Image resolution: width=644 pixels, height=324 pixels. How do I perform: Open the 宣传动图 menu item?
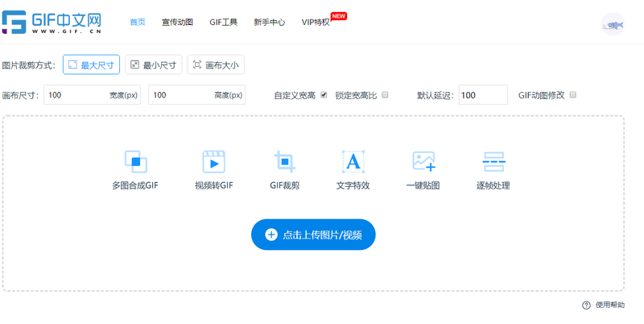(177, 23)
